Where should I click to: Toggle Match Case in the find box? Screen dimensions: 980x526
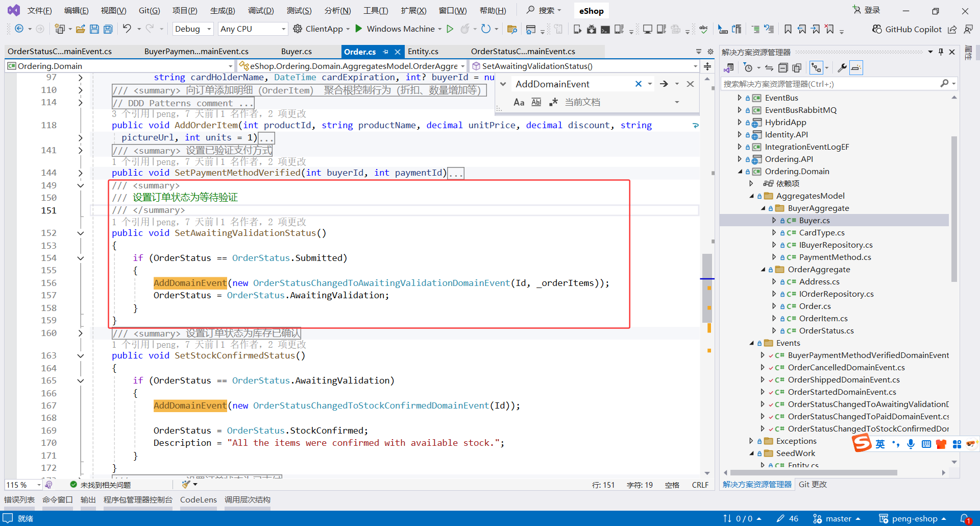[519, 102]
